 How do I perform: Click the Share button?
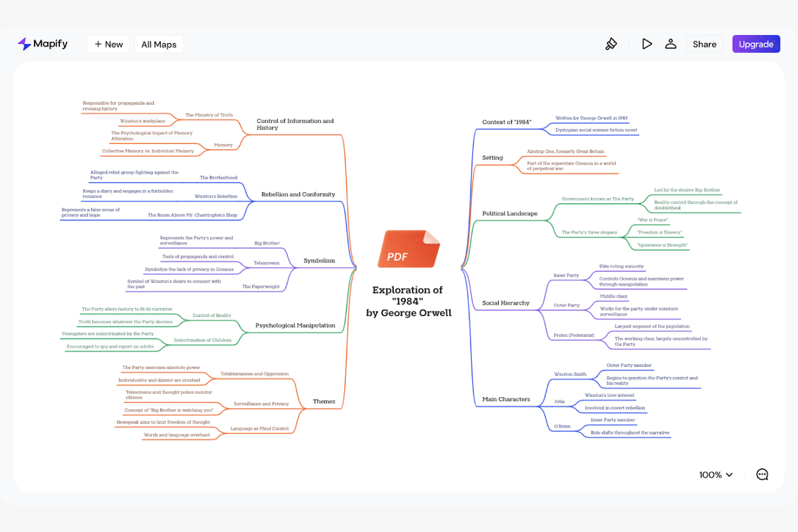click(x=704, y=44)
